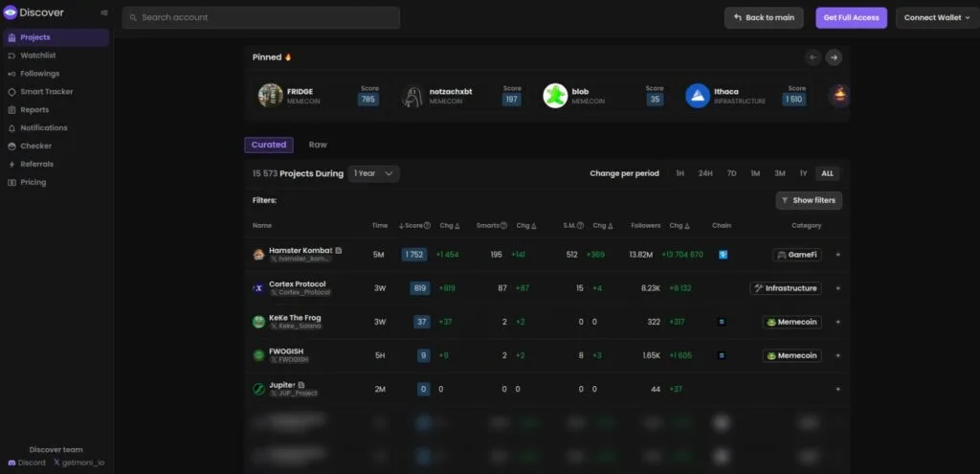Image resolution: width=980 pixels, height=474 pixels.
Task: Click the Discover eye logo
Action: coord(10,12)
